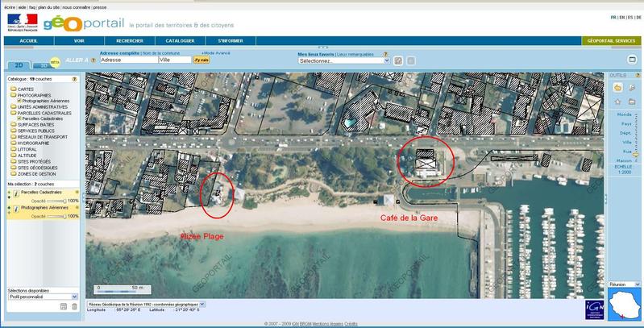
Task: Open Profil personnalisé selections dropdown
Action: [42, 297]
